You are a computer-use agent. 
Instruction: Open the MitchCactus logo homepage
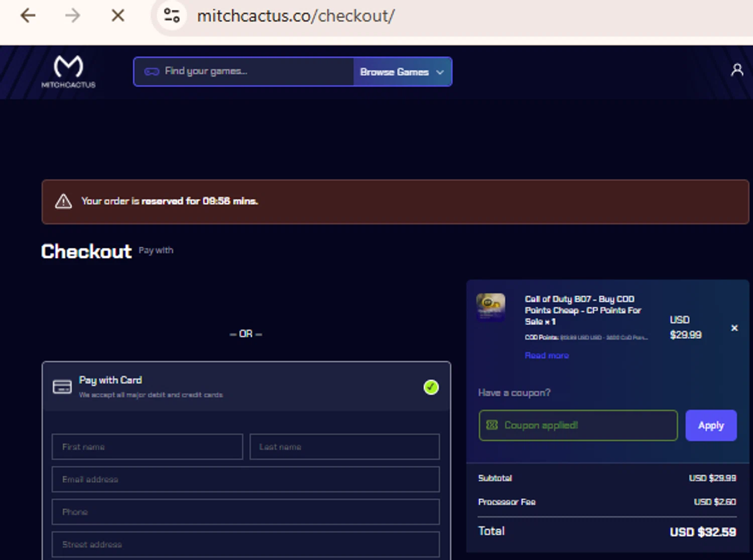click(x=68, y=72)
